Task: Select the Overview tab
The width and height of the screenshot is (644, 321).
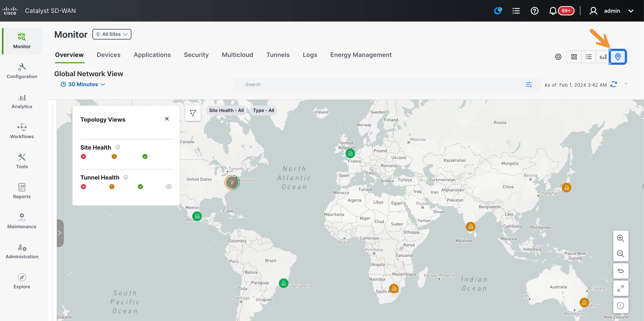Action: click(69, 55)
